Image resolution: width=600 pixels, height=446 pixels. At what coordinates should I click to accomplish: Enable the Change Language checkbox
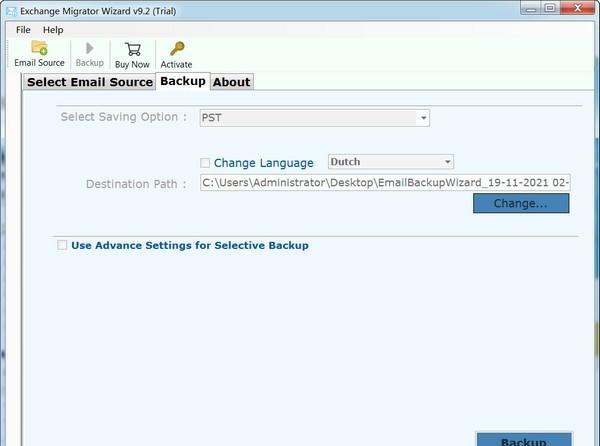coord(205,163)
